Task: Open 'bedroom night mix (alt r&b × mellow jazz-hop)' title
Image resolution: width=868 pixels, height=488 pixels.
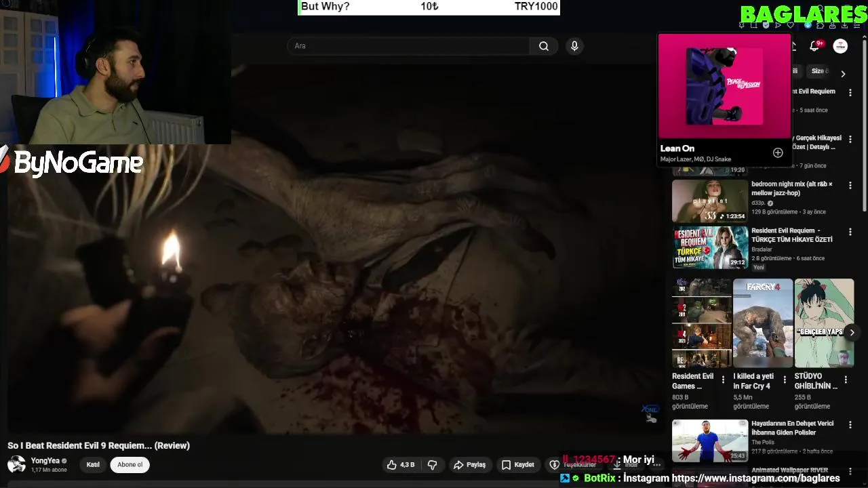Action: 791,188
